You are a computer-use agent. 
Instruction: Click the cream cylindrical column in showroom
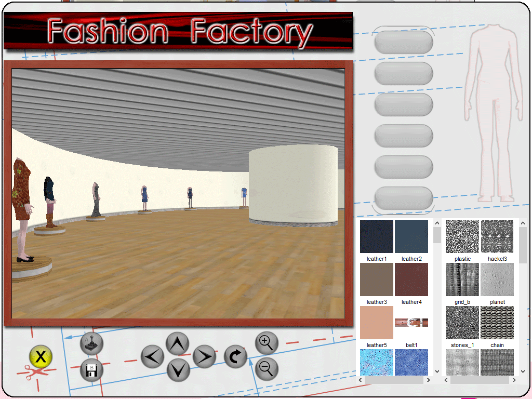coord(293,185)
